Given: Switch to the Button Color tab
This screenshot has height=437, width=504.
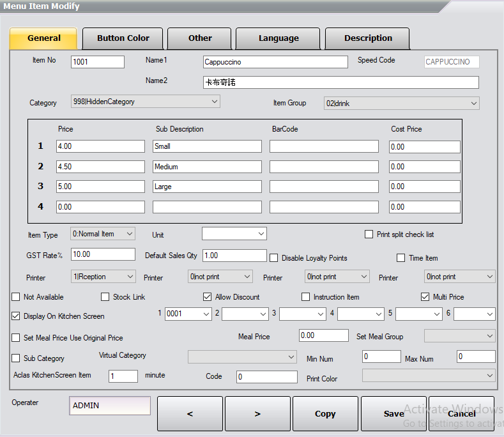Looking at the screenshot, I should pyautogui.click(x=123, y=38).
